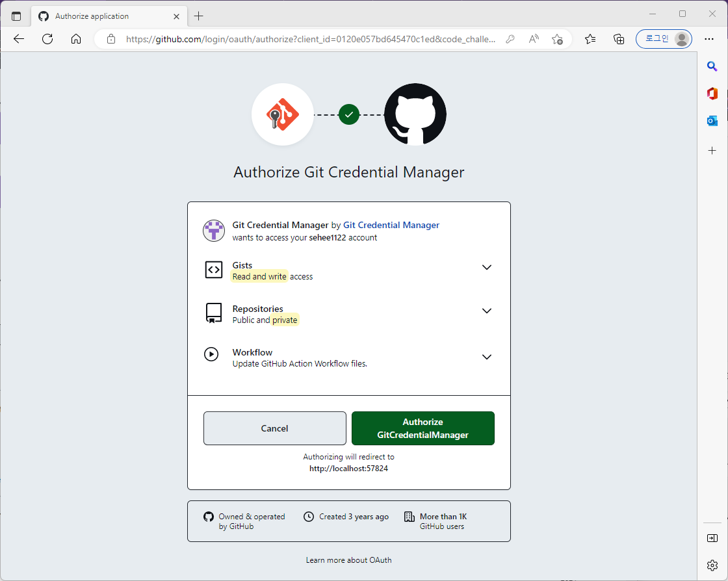The width and height of the screenshot is (728, 581).
Task: Maximize the browser window
Action: coord(682,14)
